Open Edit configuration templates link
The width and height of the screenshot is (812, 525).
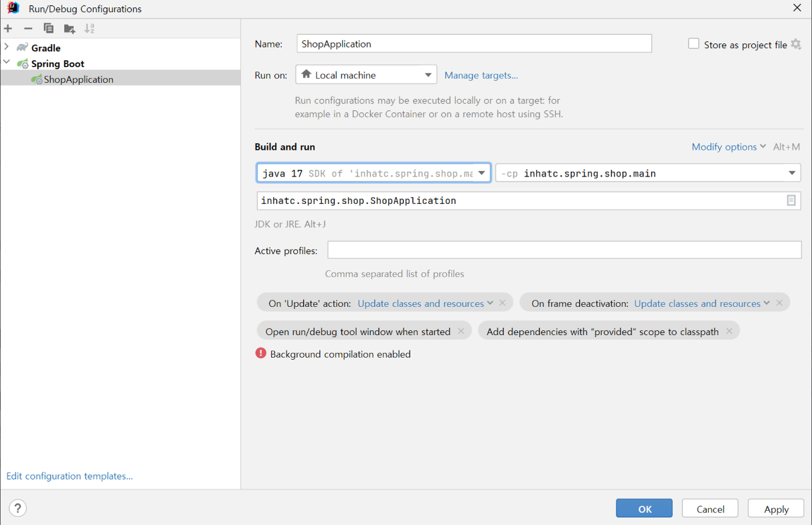tap(70, 476)
